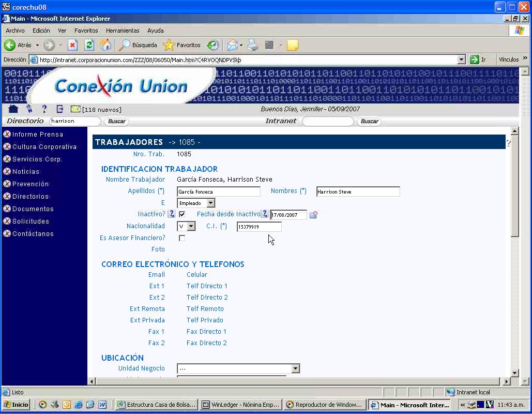Open the Documentos sidebar link

point(33,209)
